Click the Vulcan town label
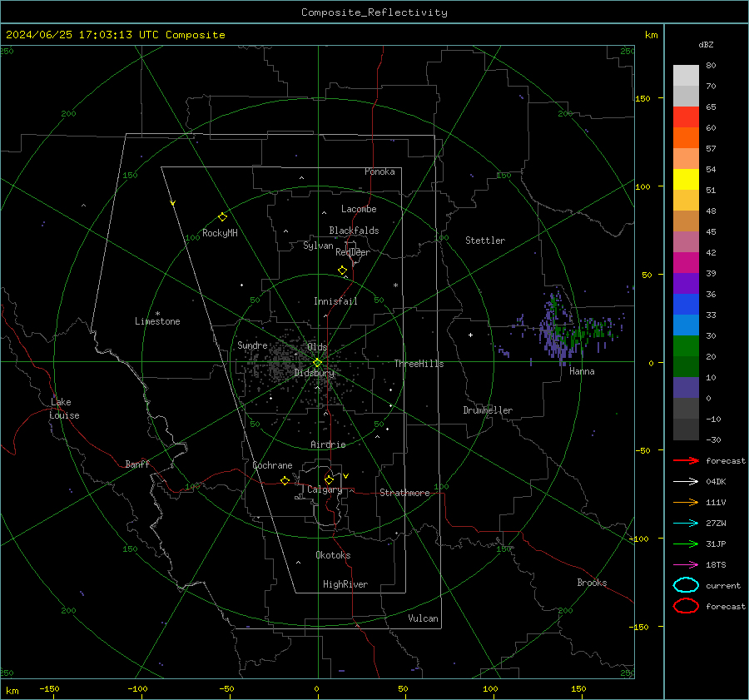 (423, 618)
